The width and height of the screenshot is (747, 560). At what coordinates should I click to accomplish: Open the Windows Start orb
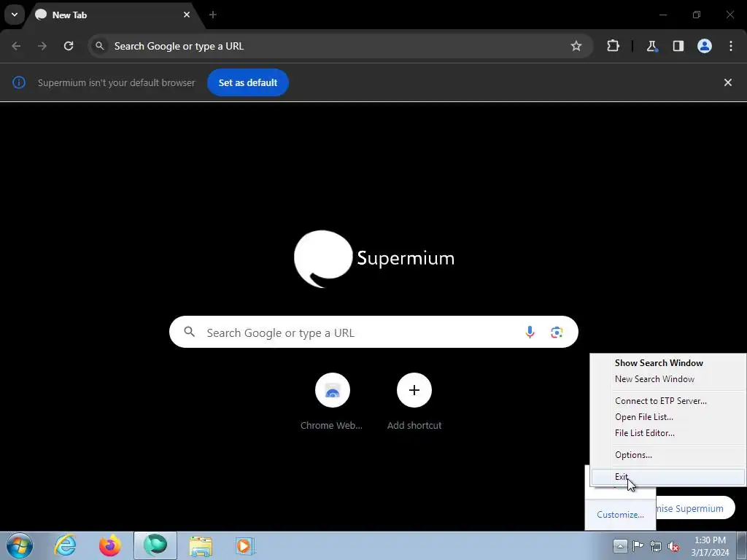(x=20, y=545)
